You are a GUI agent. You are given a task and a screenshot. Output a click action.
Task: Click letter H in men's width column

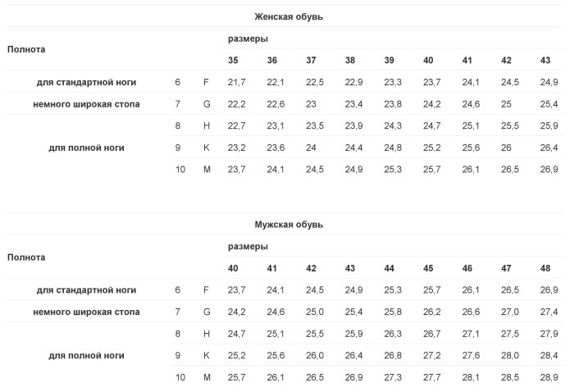pos(207,334)
